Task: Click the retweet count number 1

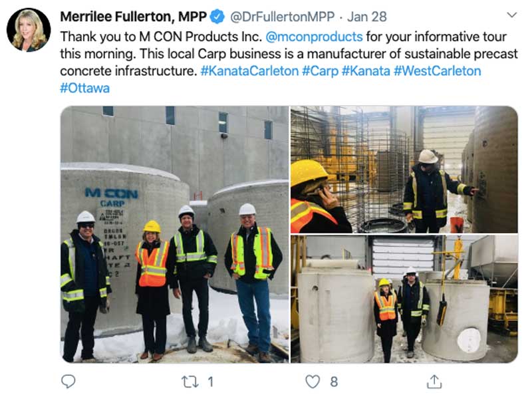Action: 210,382
